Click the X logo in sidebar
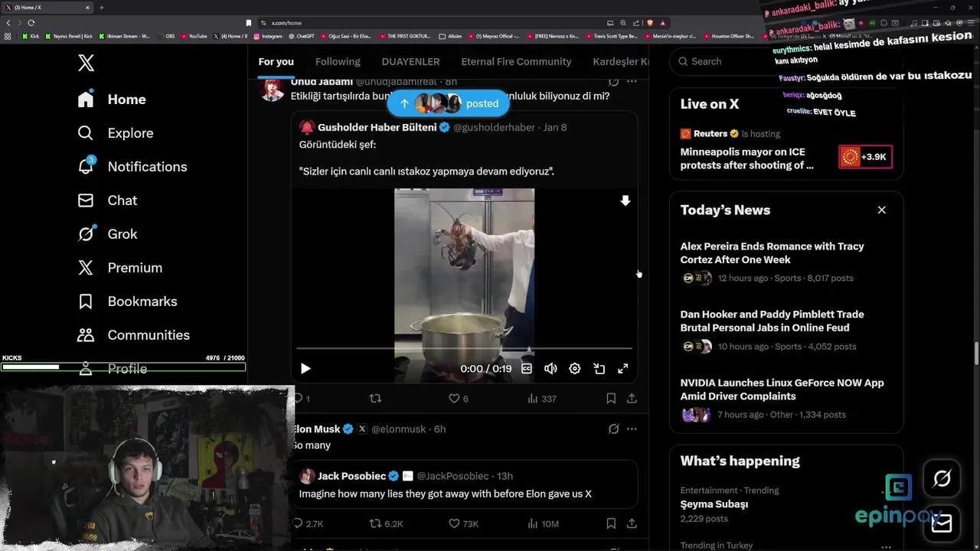Viewport: 980px width, 551px height. (87, 63)
